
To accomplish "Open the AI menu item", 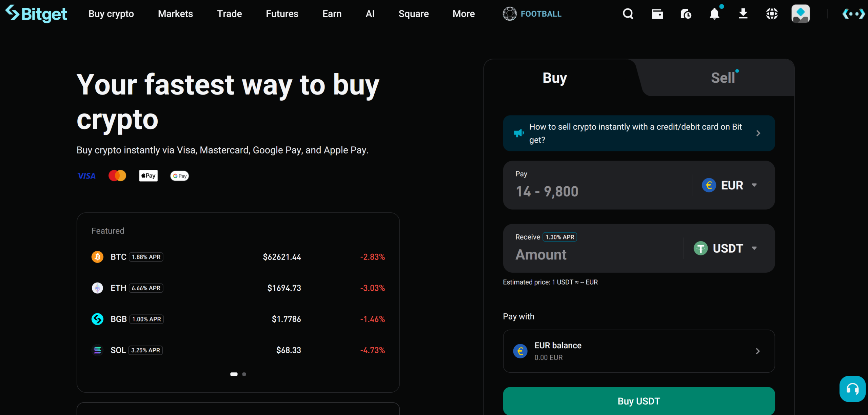I will (x=370, y=14).
